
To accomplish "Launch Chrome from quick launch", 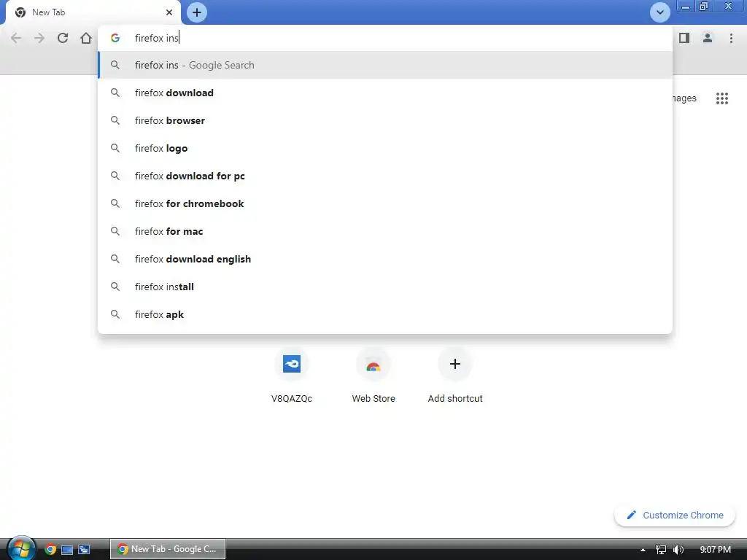I will (50, 550).
